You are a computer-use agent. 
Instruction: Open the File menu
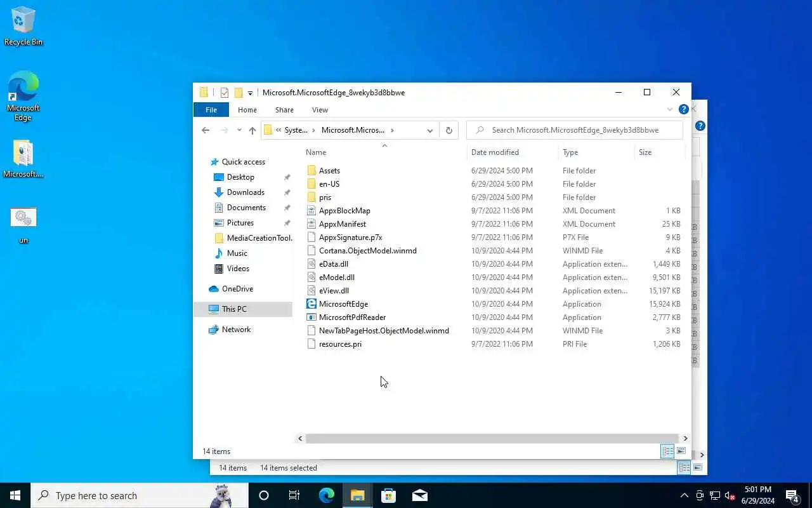(211, 110)
